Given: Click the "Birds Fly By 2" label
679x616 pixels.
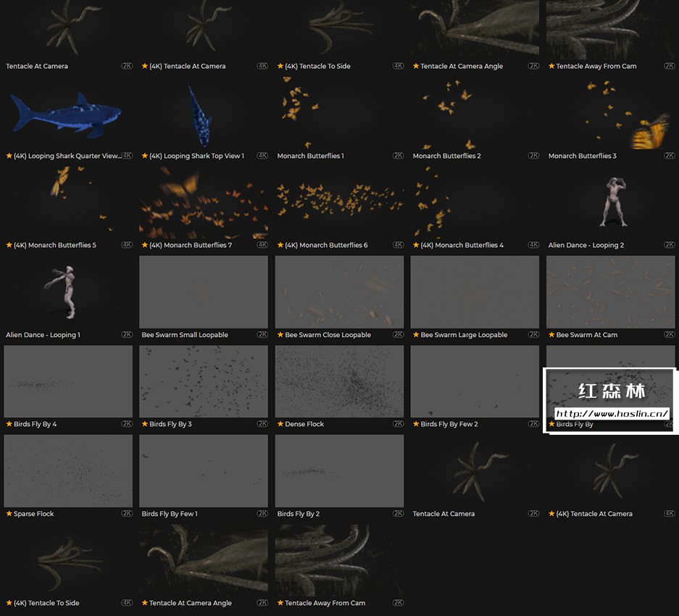Looking at the screenshot, I should click(299, 514).
